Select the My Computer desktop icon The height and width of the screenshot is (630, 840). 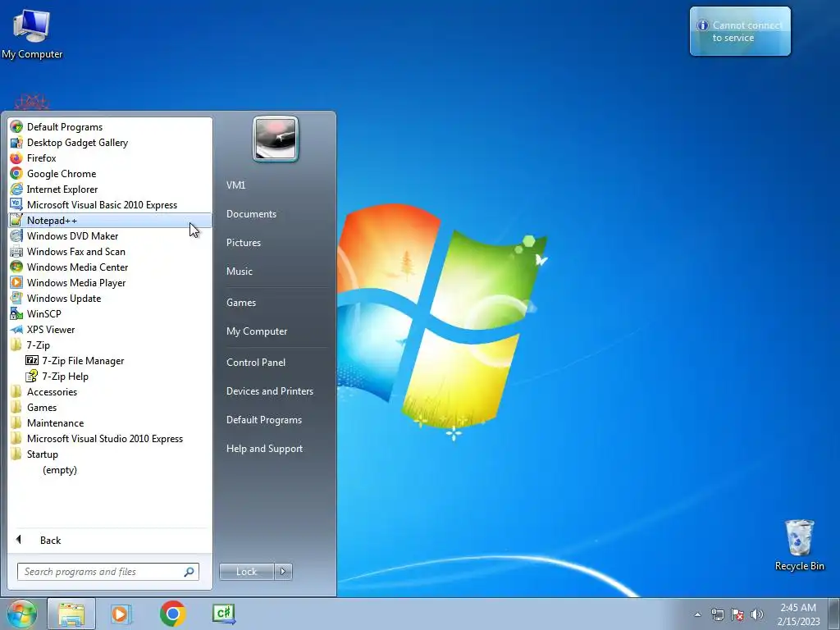[x=32, y=34]
